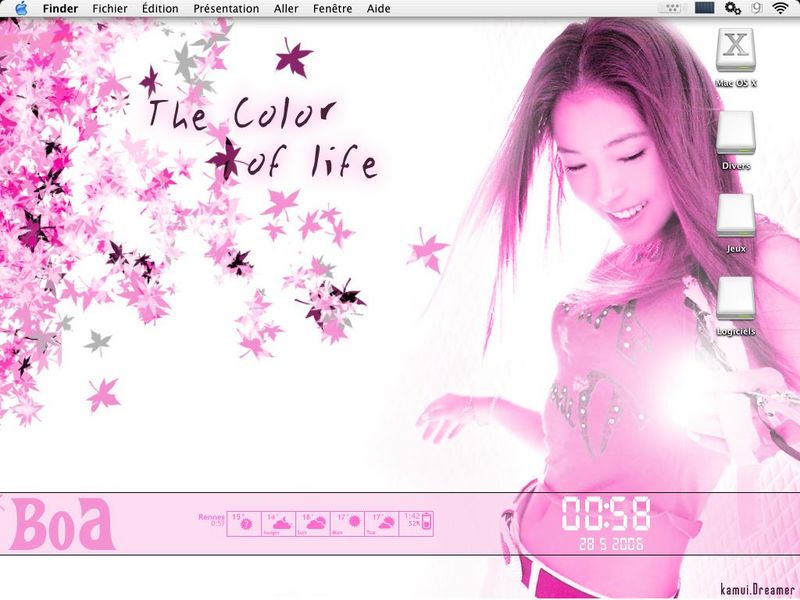The height and width of the screenshot is (600, 800).
Task: Click the Logiciels drive label
Action: point(736,332)
